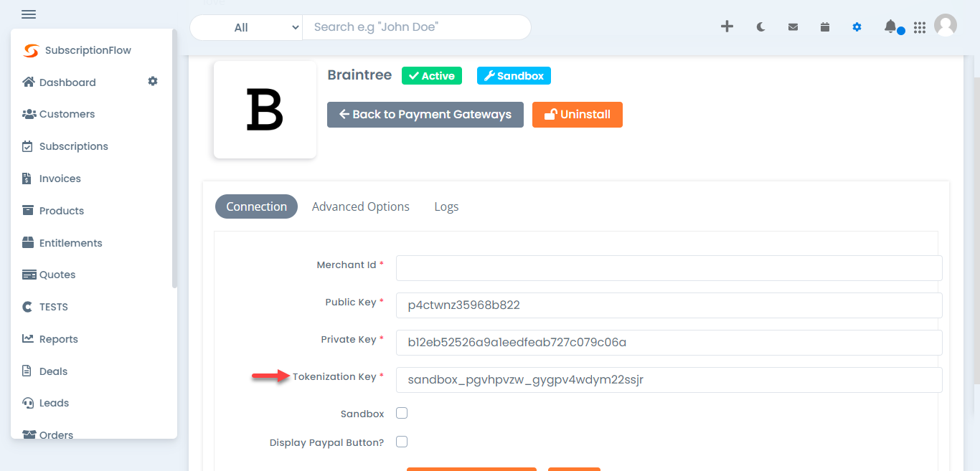
Task: Click the Uninstall button
Action: [x=578, y=115]
